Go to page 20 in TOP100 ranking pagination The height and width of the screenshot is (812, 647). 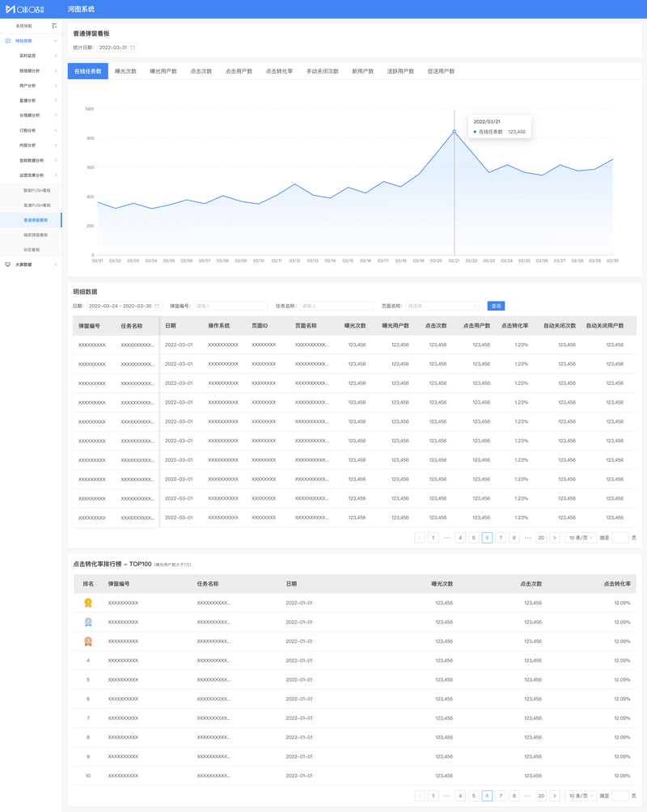541,796
